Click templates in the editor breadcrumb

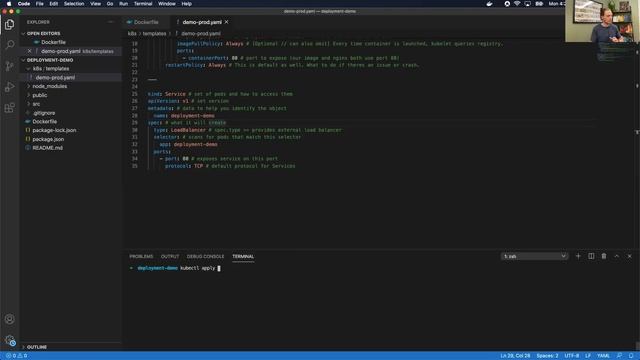pyautogui.click(x=154, y=33)
